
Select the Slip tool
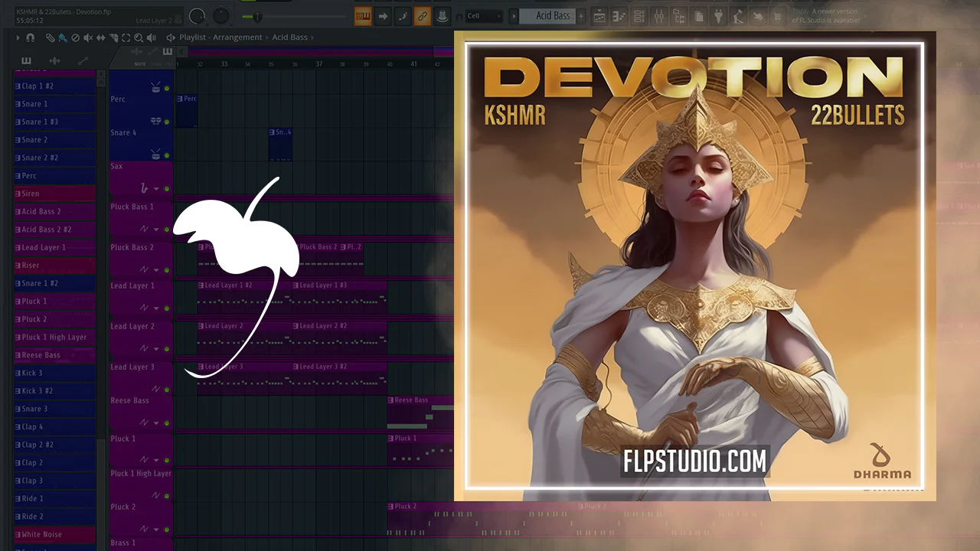click(x=100, y=37)
